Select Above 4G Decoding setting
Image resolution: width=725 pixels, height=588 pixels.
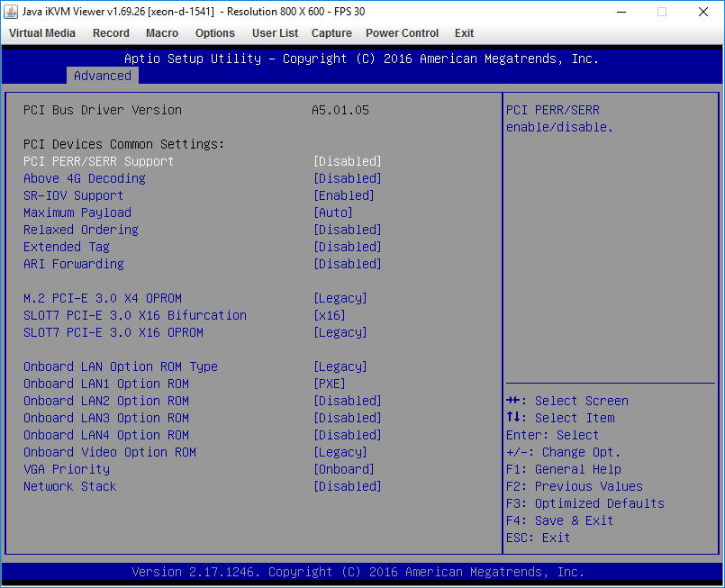[x=85, y=178]
